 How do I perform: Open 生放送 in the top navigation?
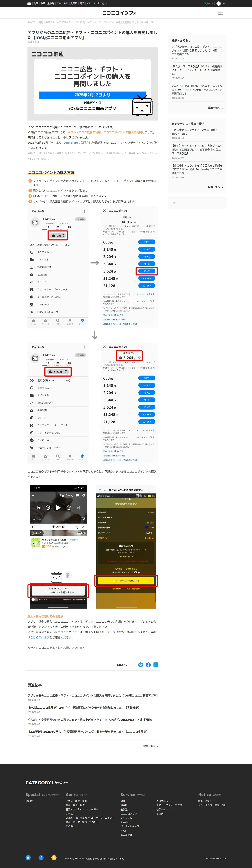pos(51,3)
